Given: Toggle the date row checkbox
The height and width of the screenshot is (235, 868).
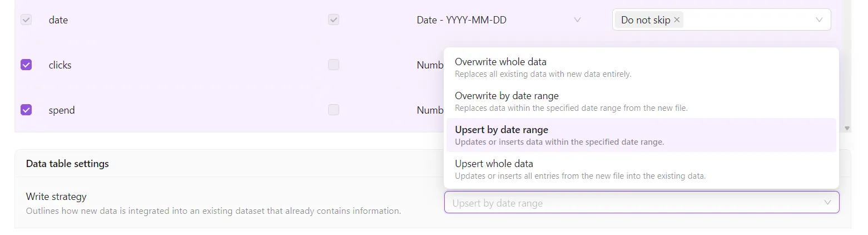Looking at the screenshot, I should tap(26, 19).
